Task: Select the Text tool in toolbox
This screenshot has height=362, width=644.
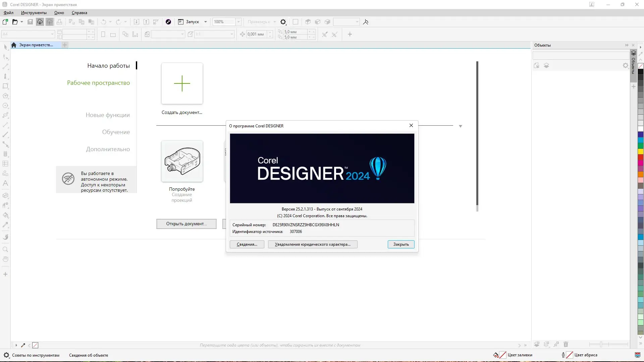Action: pos(5,183)
